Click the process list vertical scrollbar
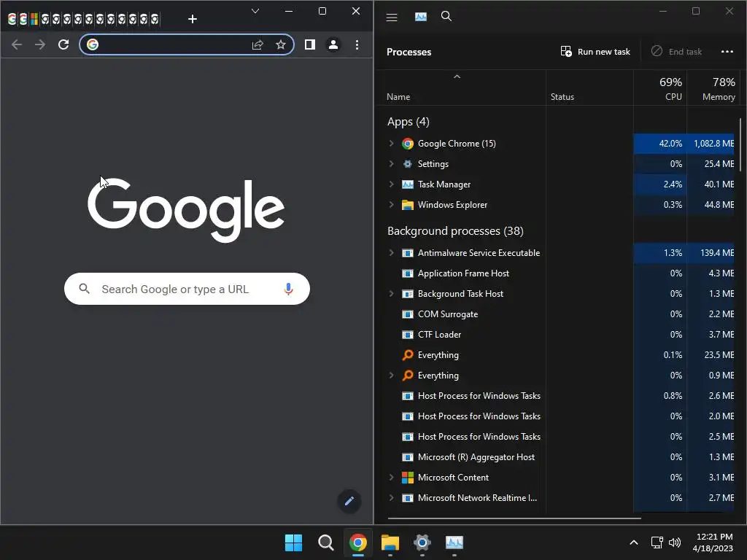 tap(740, 145)
